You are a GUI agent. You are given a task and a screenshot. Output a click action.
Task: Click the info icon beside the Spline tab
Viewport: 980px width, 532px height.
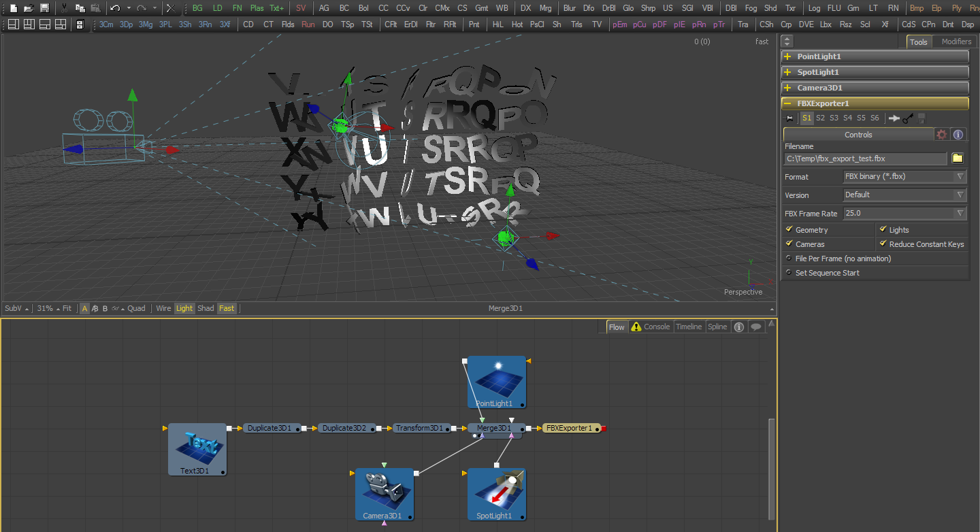(x=739, y=327)
